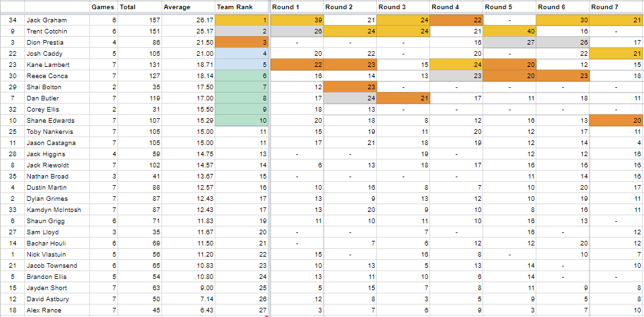Click Dustin Martin's Total cell
This screenshot has width=644, height=317.
(x=139, y=188)
